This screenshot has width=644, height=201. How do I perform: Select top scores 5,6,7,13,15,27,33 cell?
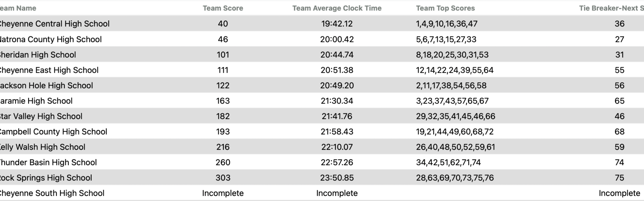click(x=446, y=39)
